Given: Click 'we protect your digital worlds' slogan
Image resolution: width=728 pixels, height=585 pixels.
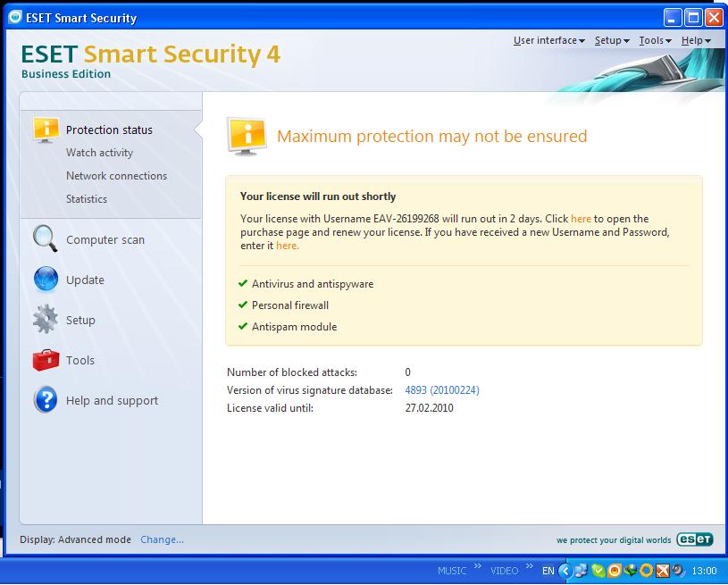Looking at the screenshot, I should (x=614, y=540).
